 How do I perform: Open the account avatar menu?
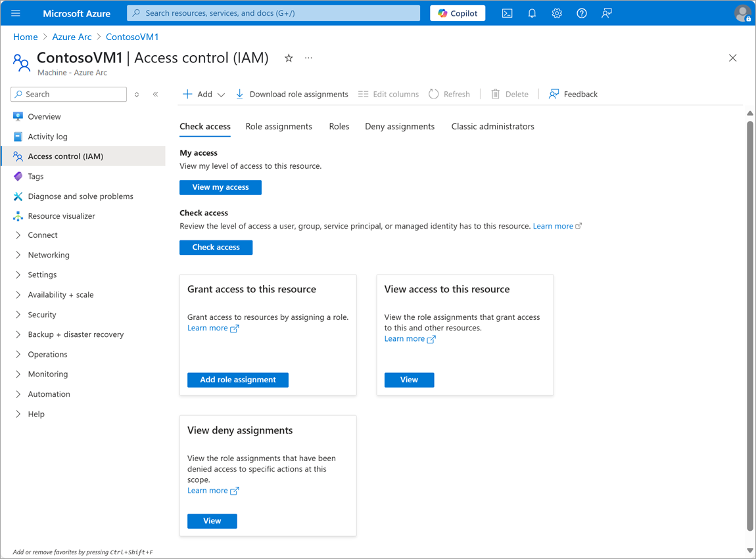[742, 13]
